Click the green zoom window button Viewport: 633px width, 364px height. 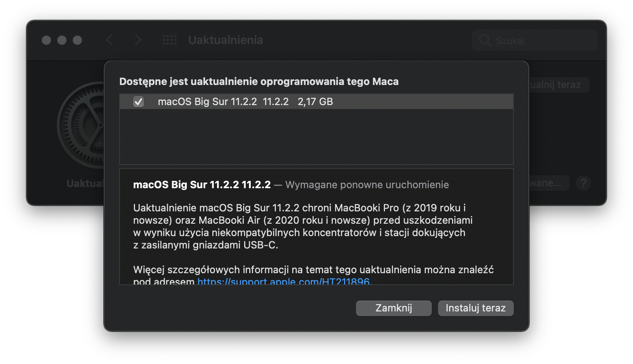tap(77, 40)
